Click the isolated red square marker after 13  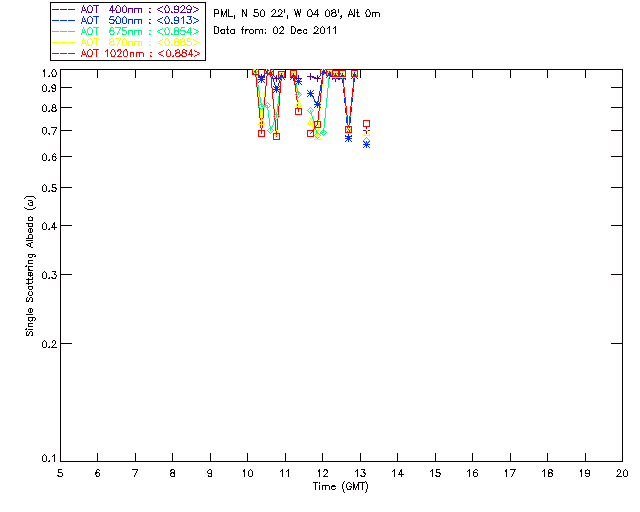pos(367,124)
